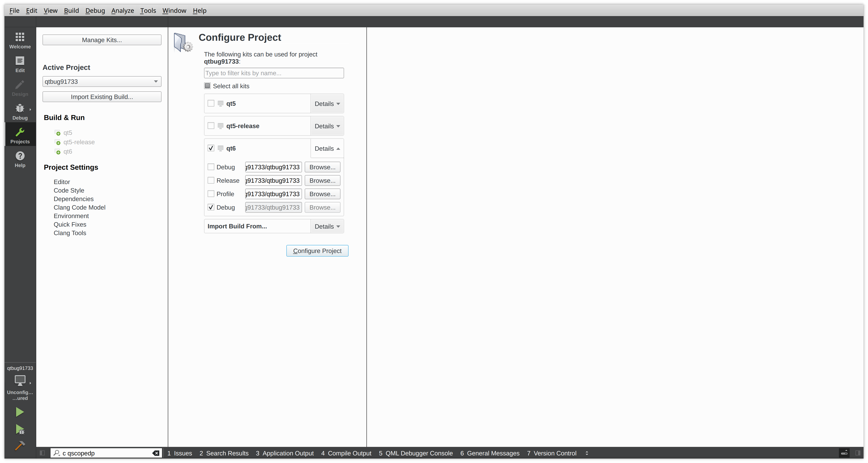Start debugging with the run-debug icon
Viewport: 868px width, 463px height.
point(20,429)
